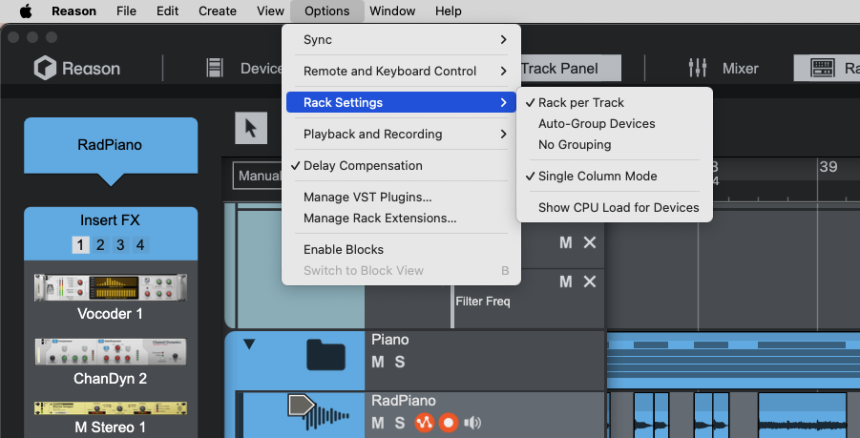Open the Reason application menu
The height and width of the screenshot is (438, 860).
coord(74,11)
